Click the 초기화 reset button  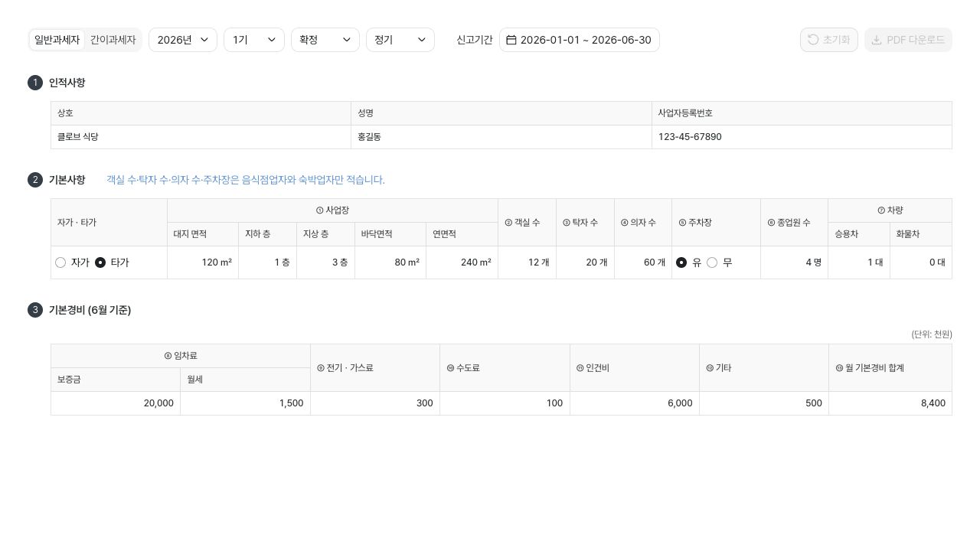tap(829, 40)
